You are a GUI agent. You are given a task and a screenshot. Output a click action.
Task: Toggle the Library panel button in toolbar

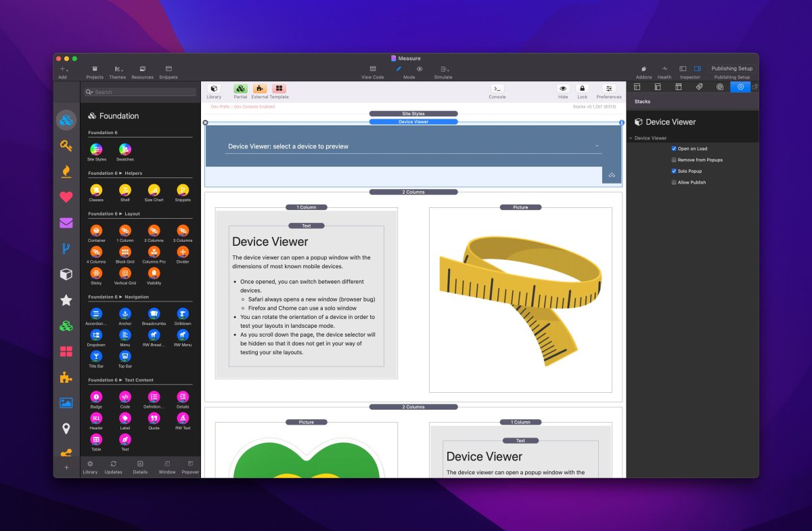(214, 89)
